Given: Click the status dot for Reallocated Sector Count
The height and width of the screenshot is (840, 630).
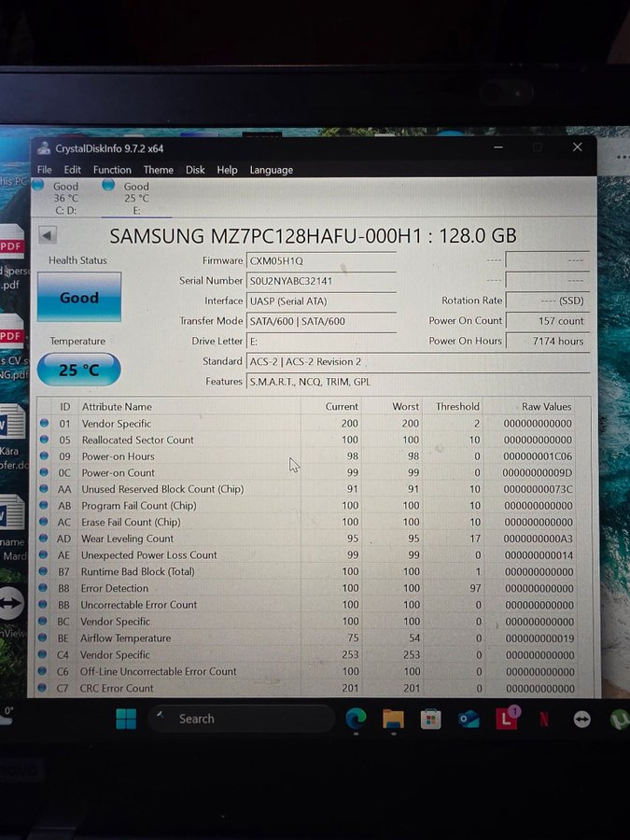Looking at the screenshot, I should (x=44, y=440).
